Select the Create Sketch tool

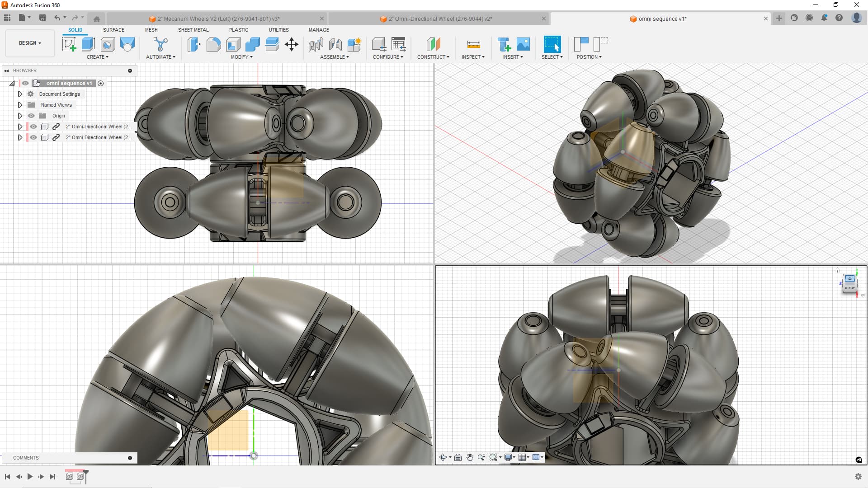coord(69,44)
